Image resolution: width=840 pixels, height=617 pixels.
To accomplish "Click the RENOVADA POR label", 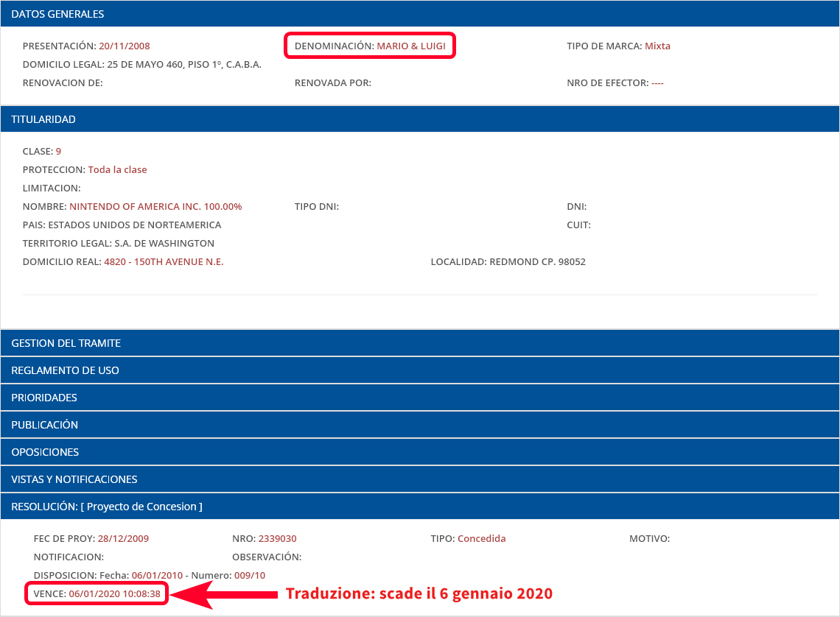I will click(x=332, y=83).
